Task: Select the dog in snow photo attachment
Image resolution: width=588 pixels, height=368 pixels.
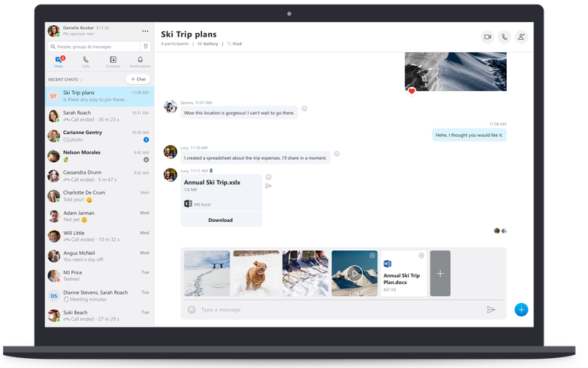Action: (x=256, y=273)
